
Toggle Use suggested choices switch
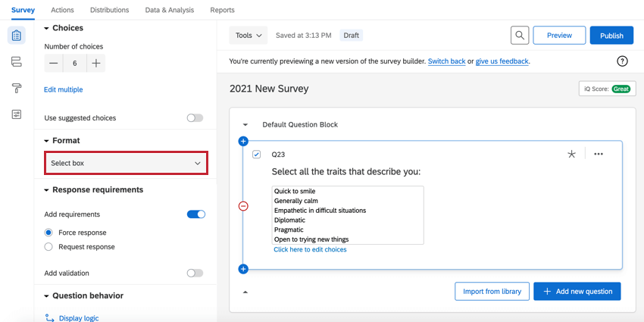click(195, 118)
